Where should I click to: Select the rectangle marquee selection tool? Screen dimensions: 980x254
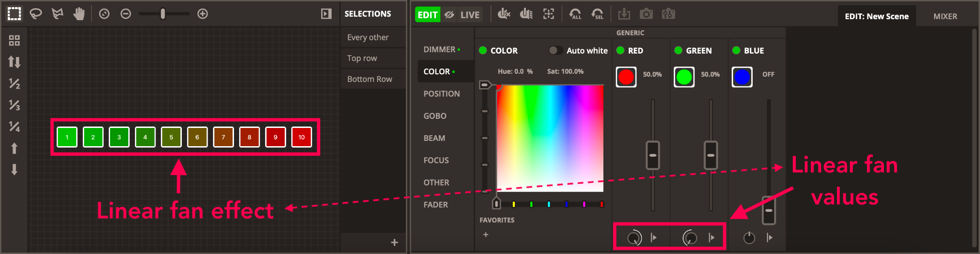(14, 14)
